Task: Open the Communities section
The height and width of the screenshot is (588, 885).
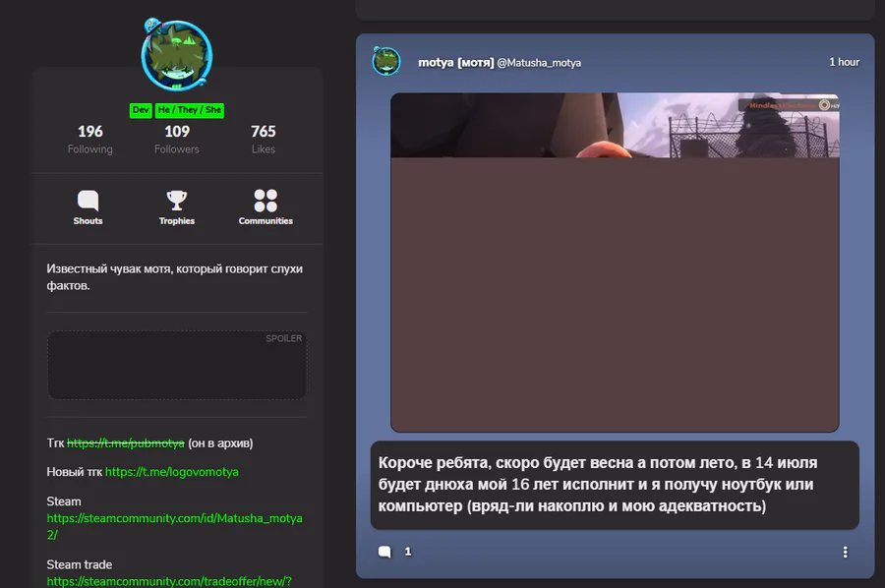Action: pyautogui.click(x=265, y=207)
